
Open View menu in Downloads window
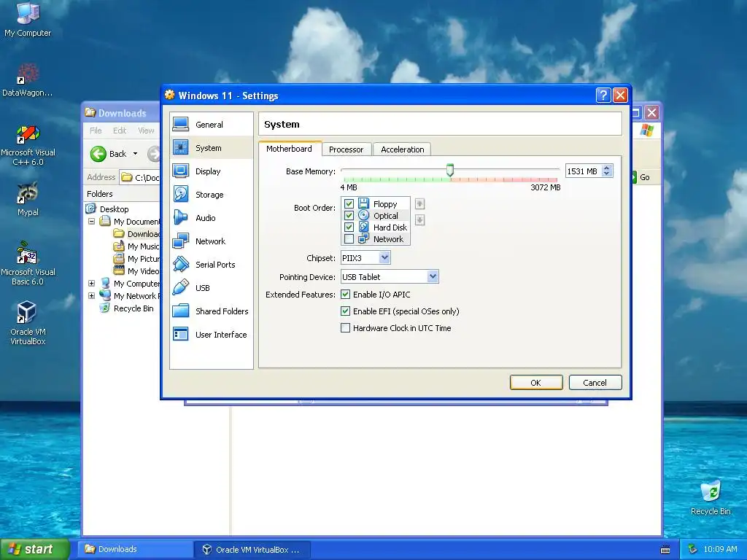coord(146,131)
